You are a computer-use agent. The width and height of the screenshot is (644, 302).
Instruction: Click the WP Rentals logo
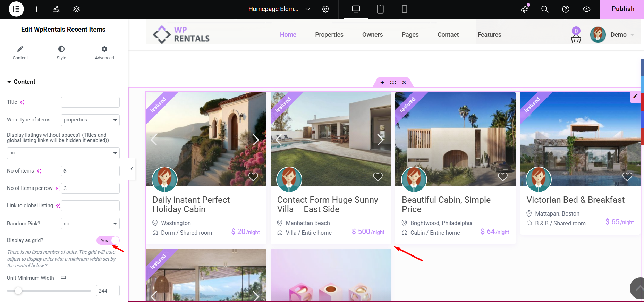pos(181,34)
